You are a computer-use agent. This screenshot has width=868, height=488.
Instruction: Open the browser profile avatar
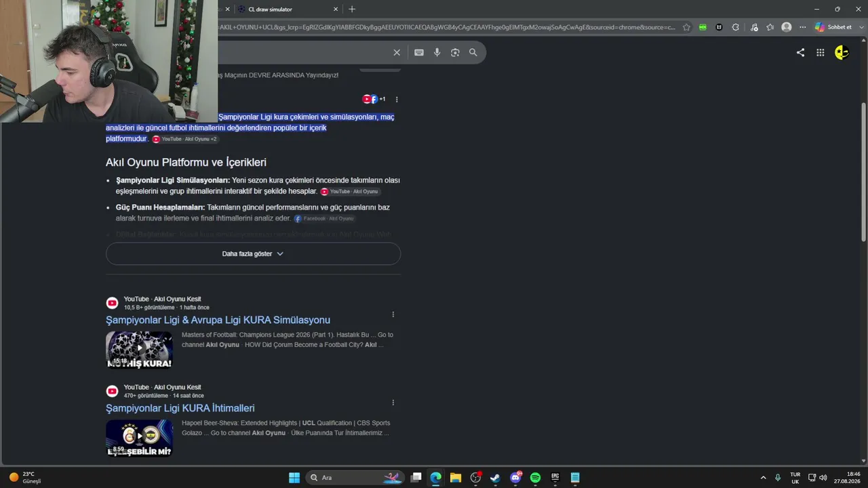point(787,27)
